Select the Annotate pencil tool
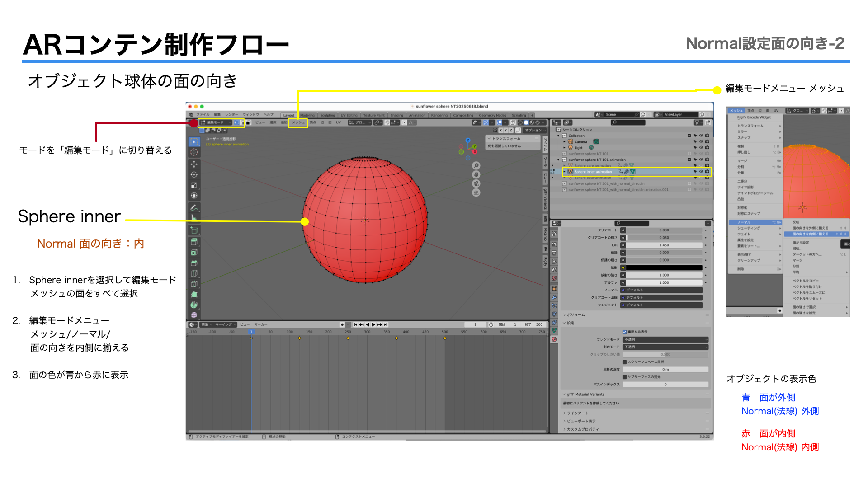 (x=194, y=208)
